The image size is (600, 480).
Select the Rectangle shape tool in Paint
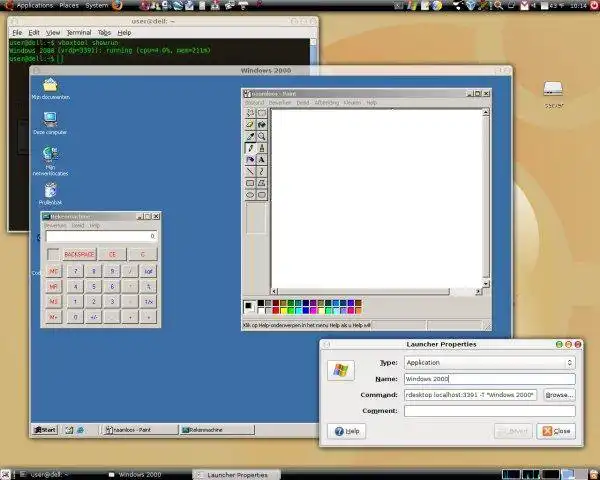click(x=250, y=183)
